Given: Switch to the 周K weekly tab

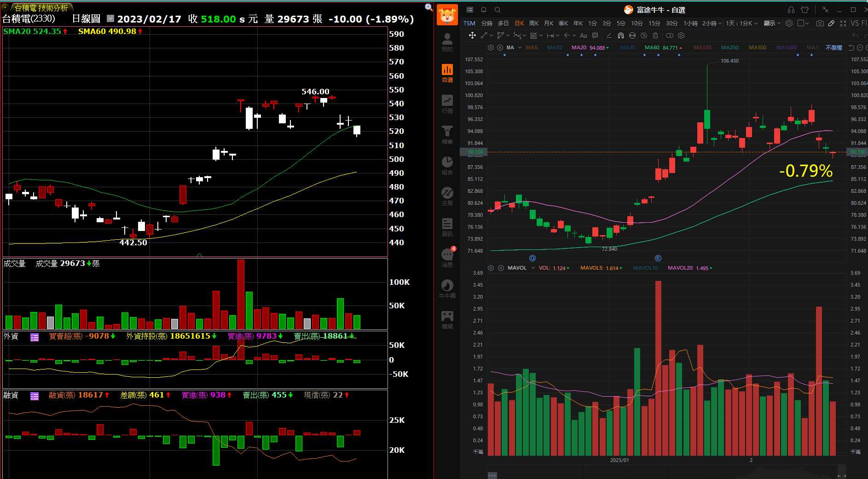Looking at the screenshot, I should click(534, 23).
